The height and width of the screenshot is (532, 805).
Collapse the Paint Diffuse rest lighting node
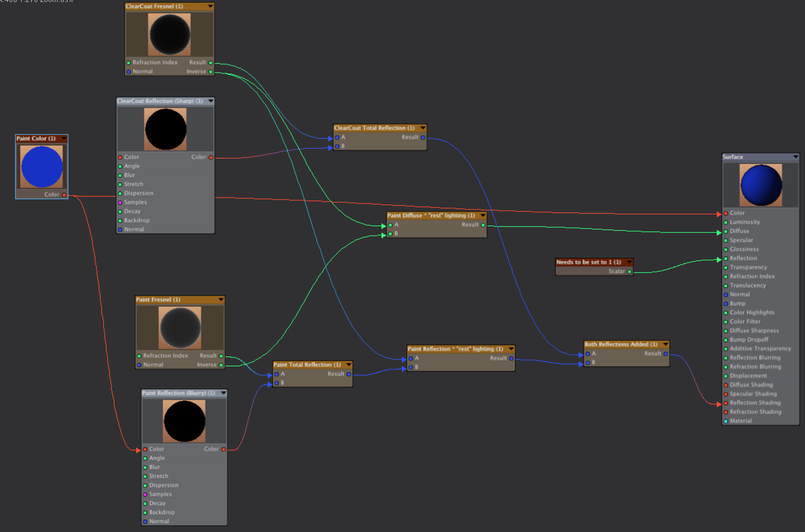[483, 215]
